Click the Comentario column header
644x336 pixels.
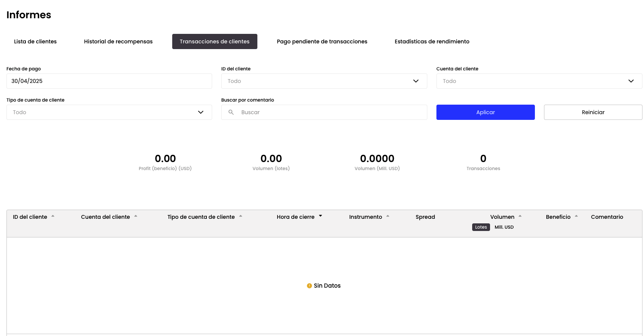pyautogui.click(x=607, y=217)
